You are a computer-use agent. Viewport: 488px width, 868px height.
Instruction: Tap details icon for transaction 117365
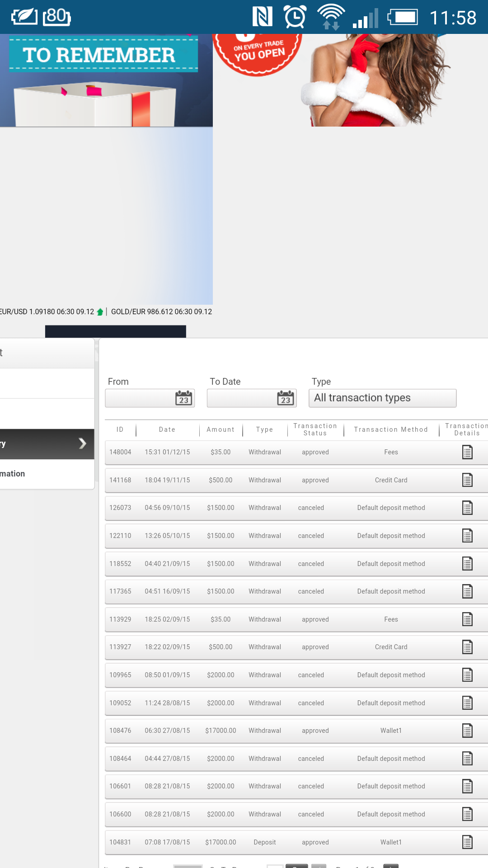(x=467, y=591)
